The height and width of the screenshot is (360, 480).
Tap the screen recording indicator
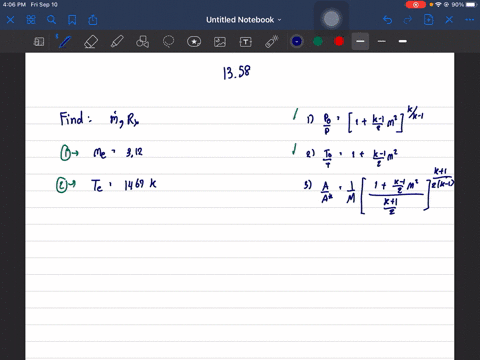click(416, 5)
